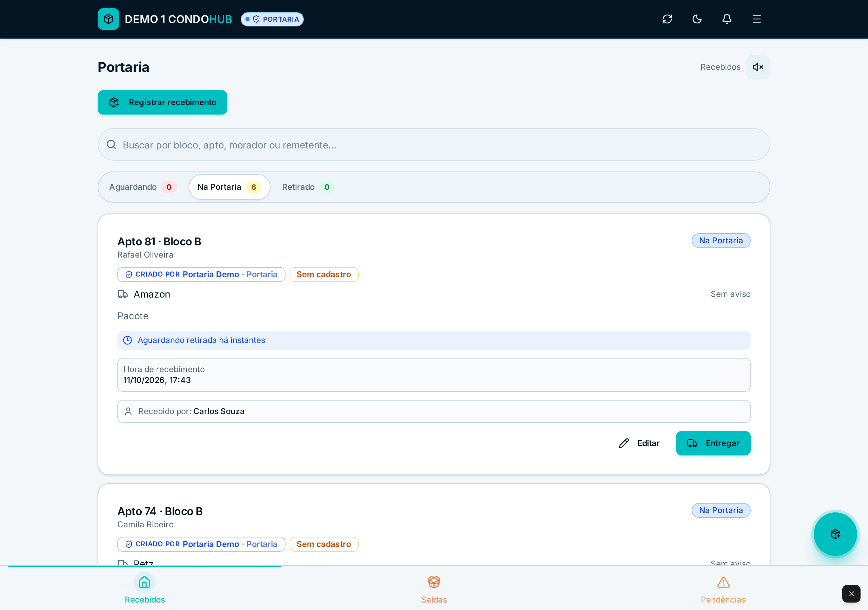Switch to the Retirado tab
This screenshot has width=868, height=610.
point(308,187)
